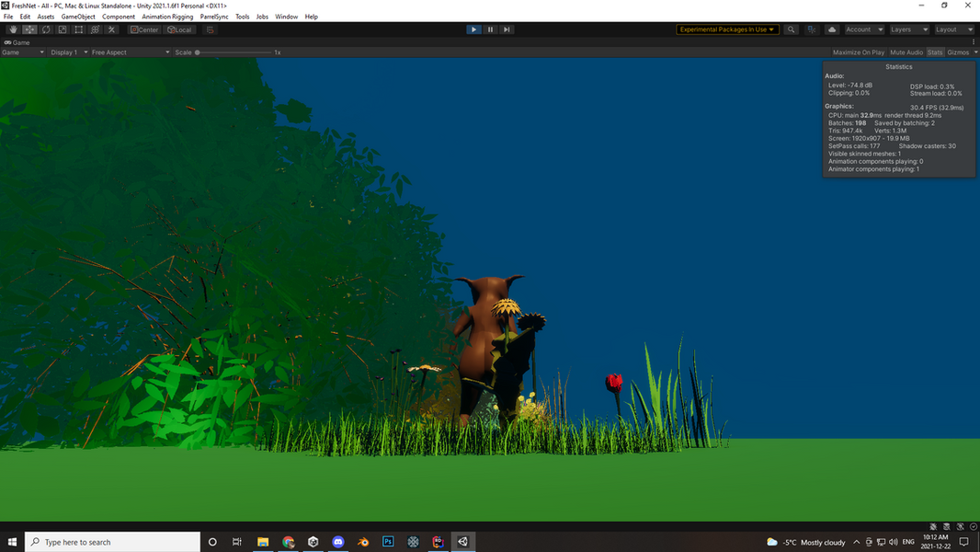Select the Scale tool icon
Viewport: 980px width, 552px height.
click(x=62, y=29)
